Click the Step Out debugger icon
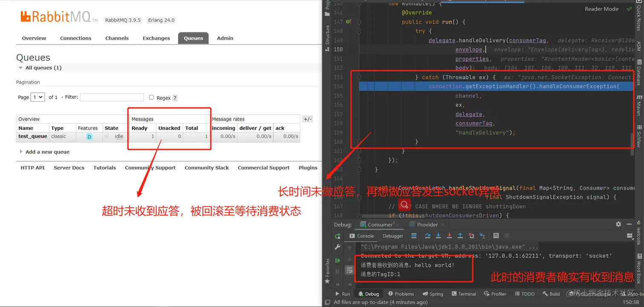Screen dimensions: 644x307 tap(459, 235)
